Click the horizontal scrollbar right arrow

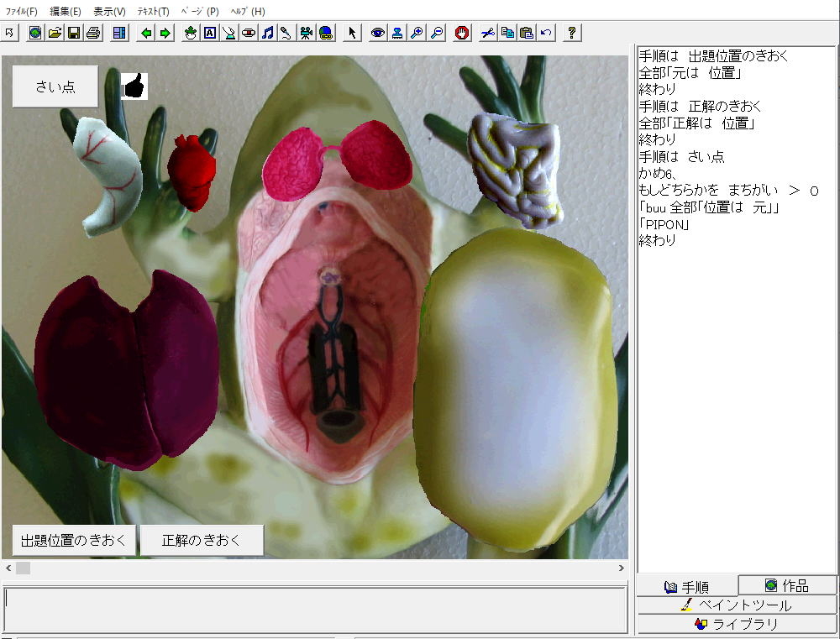(x=622, y=568)
